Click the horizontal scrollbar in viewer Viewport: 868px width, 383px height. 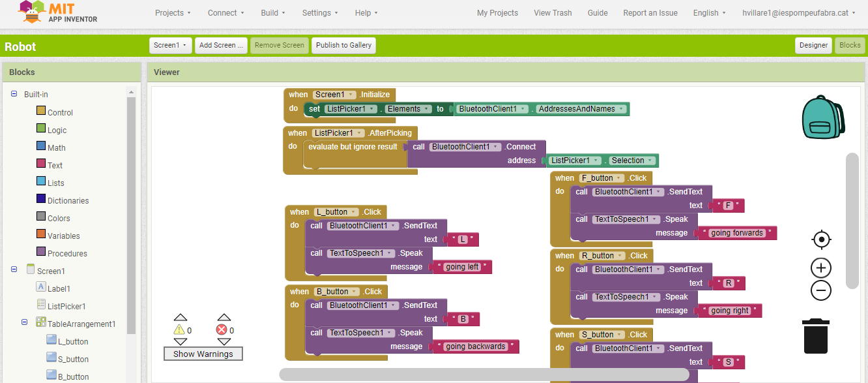pyautogui.click(x=484, y=374)
